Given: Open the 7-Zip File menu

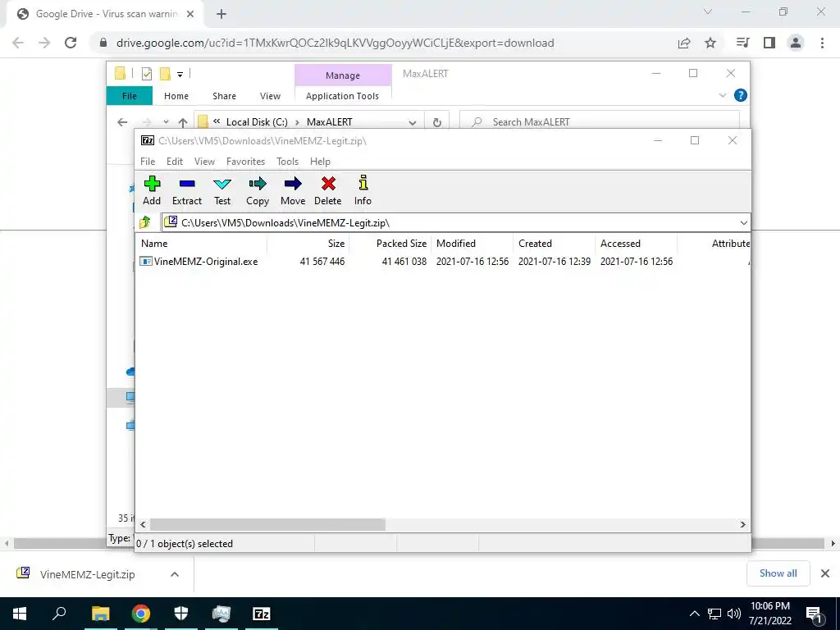Looking at the screenshot, I should (148, 162).
